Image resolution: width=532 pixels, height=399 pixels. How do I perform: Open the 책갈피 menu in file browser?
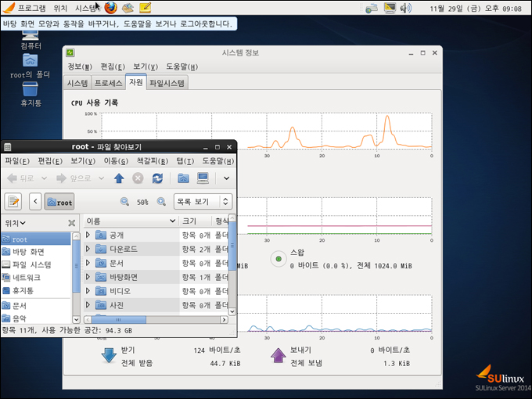(x=153, y=160)
